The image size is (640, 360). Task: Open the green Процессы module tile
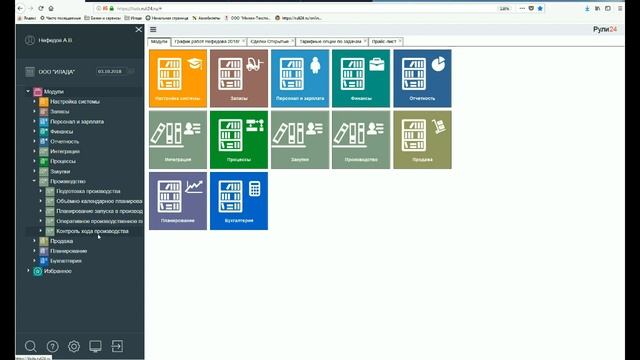pyautogui.click(x=239, y=140)
